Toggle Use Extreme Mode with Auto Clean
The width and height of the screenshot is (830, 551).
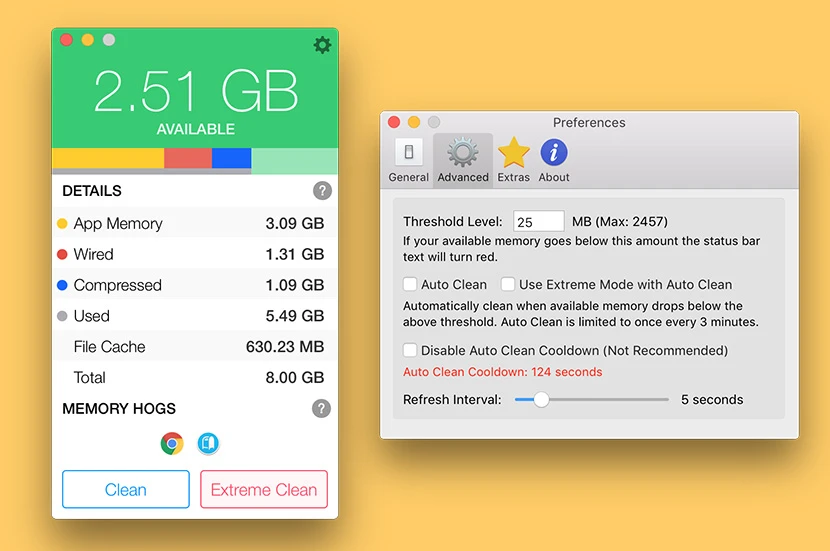tap(508, 285)
